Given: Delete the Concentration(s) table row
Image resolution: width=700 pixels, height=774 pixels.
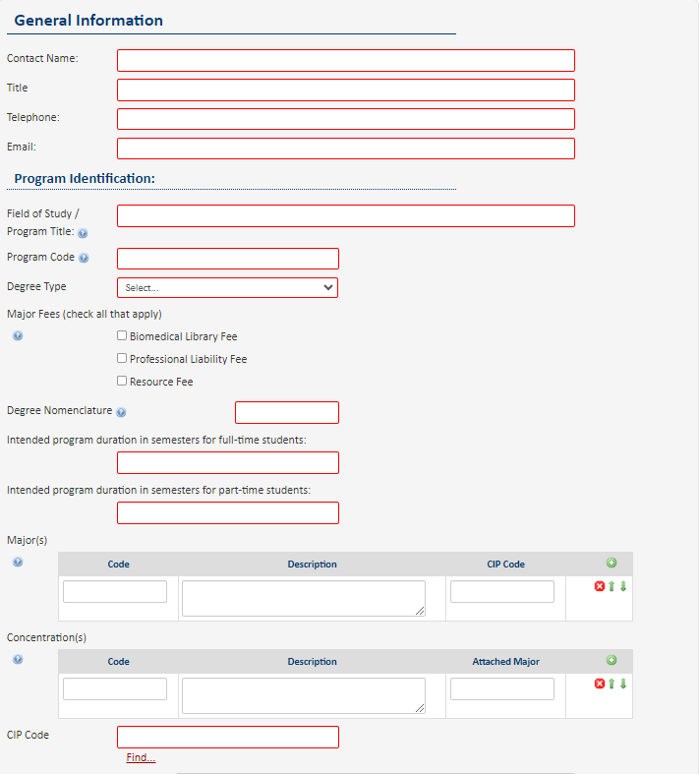Looking at the screenshot, I should click(x=600, y=684).
